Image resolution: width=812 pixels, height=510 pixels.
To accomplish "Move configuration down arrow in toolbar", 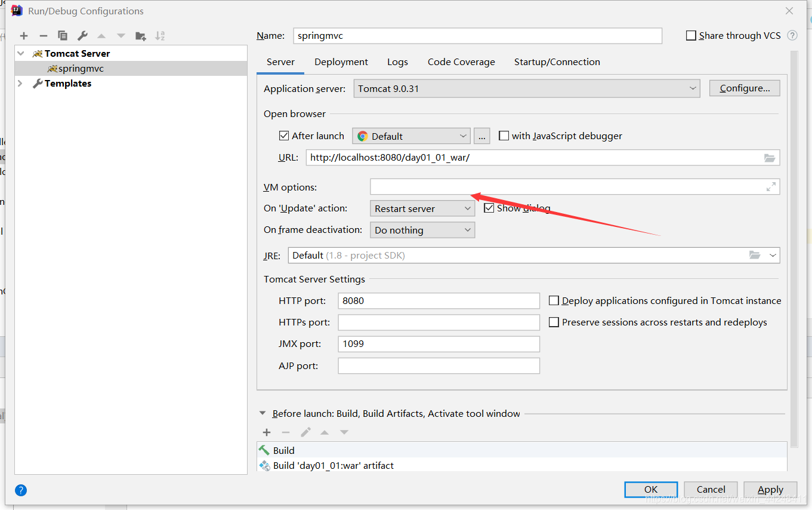I will click(121, 36).
